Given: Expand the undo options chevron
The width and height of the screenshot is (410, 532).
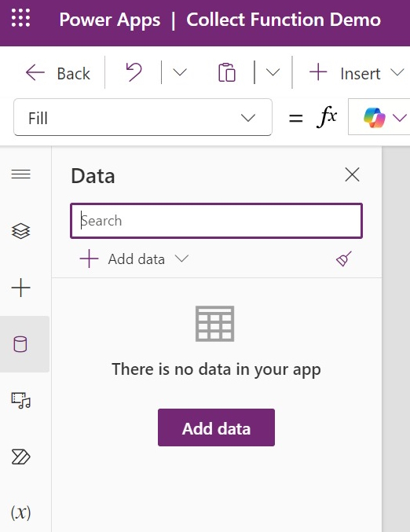Looking at the screenshot, I should (180, 72).
